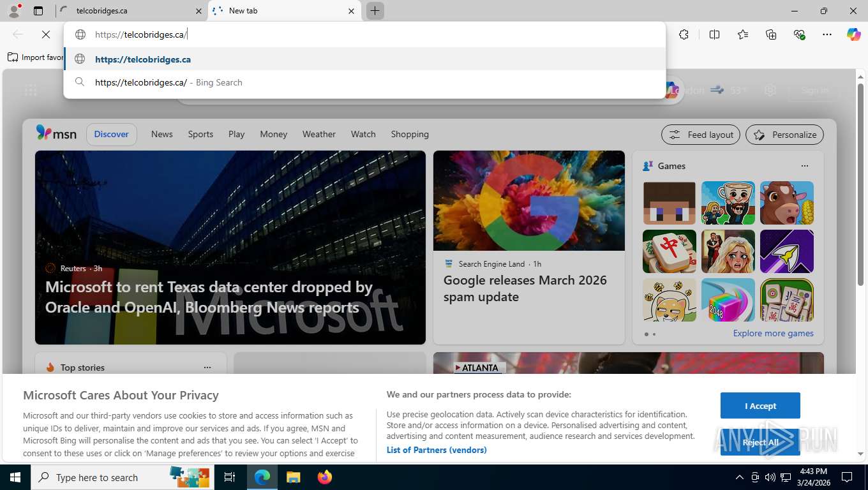868x490 pixels.
Task: Select the Bing Search suggestion for telcobridges.ca
Action: [x=365, y=82]
